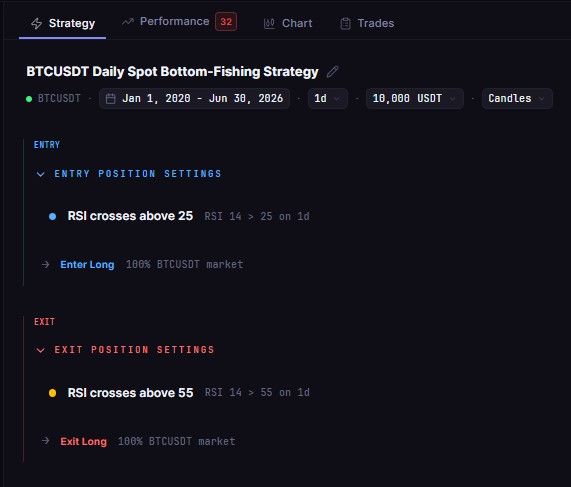Screen dimensions: 571x487
Task: Click the 100% BTCUSDT market text under Enter Long
Action: tap(185, 264)
